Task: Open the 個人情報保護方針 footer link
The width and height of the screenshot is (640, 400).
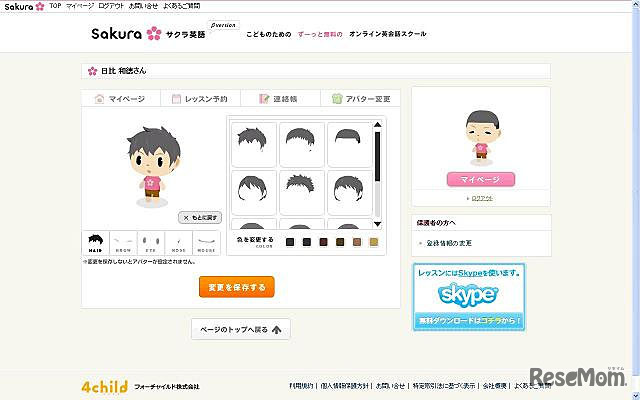Action: [344, 385]
